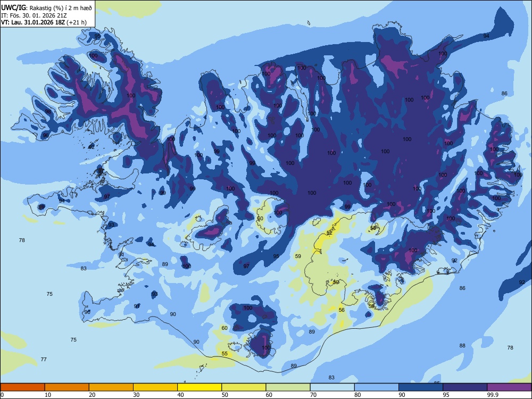Click the purple legend swatch above 99.9
Screen dimensions: 532x399
(x=509, y=387)
